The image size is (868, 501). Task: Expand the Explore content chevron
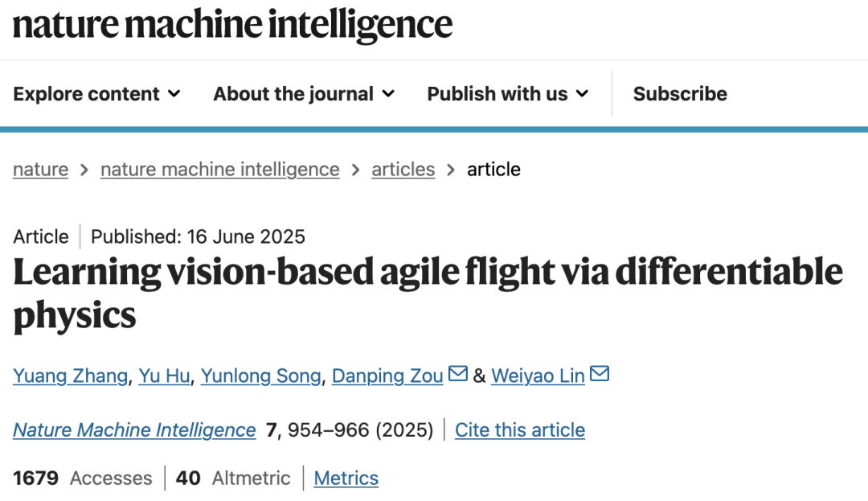[x=174, y=93]
